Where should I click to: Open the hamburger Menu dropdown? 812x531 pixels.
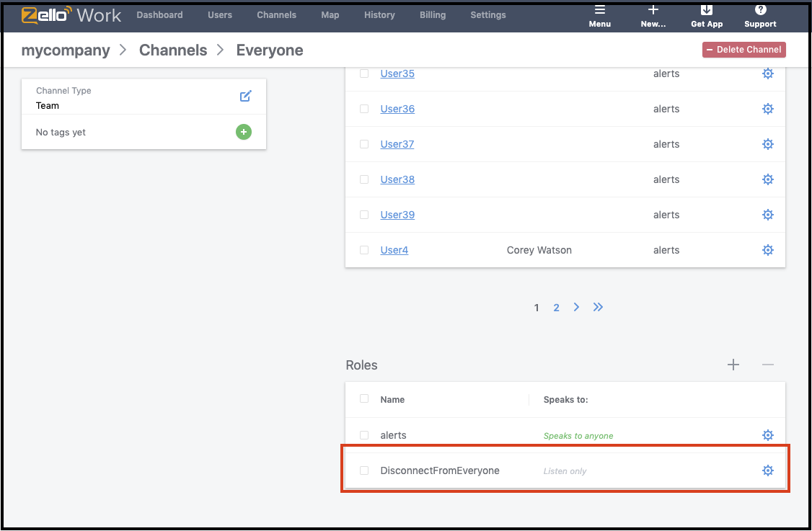(x=599, y=10)
